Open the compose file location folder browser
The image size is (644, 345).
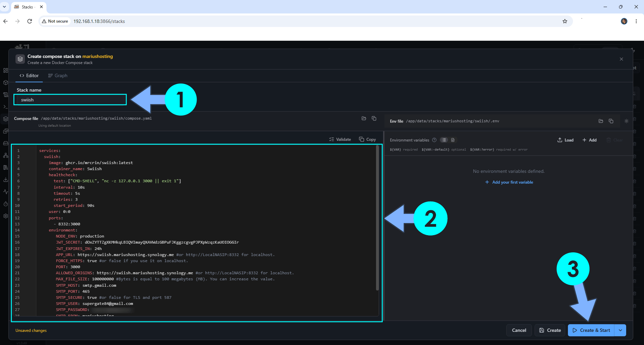coord(364,118)
